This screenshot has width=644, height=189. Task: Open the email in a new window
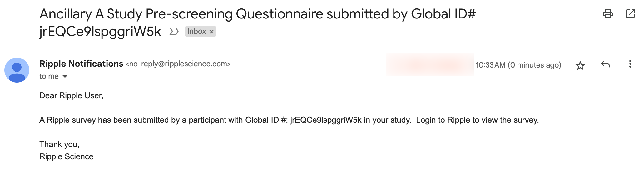click(630, 14)
